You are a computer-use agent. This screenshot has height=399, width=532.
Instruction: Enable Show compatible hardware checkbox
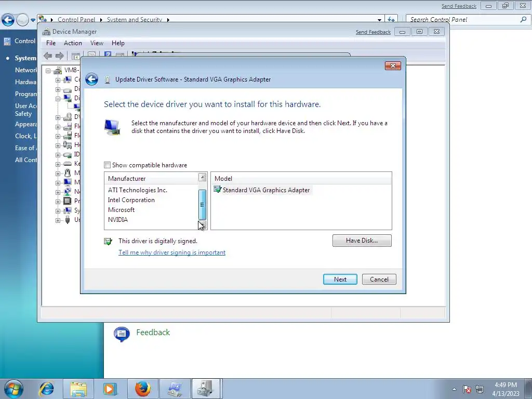click(x=107, y=165)
